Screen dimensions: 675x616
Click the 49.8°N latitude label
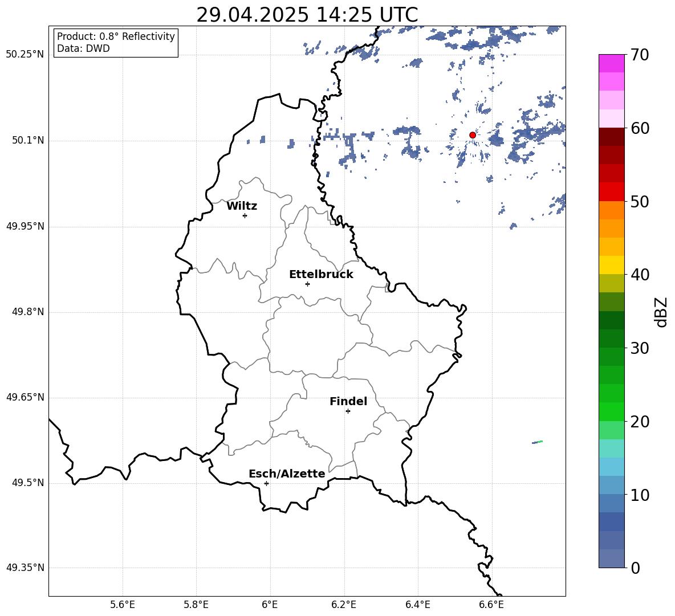tap(28, 312)
